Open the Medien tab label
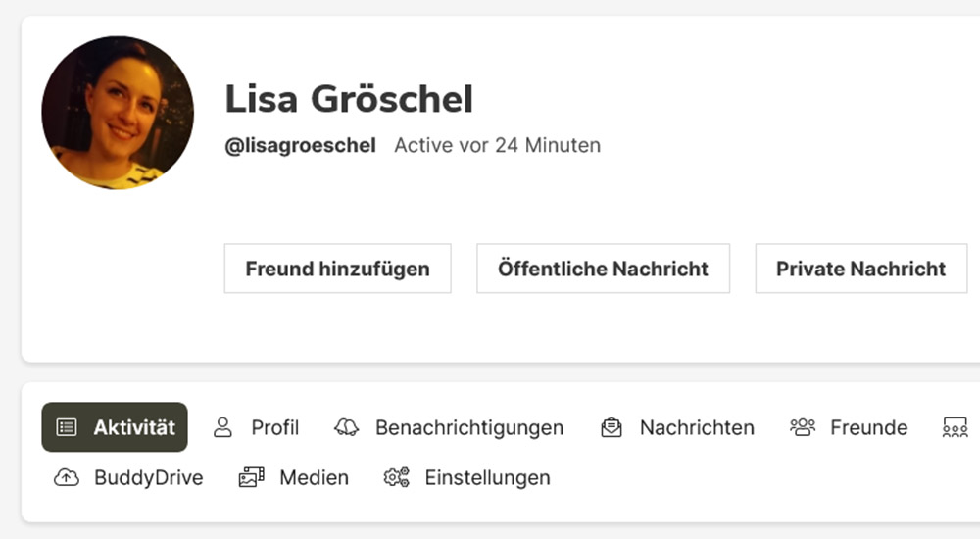Screen dimensions: 980x539 [314, 478]
